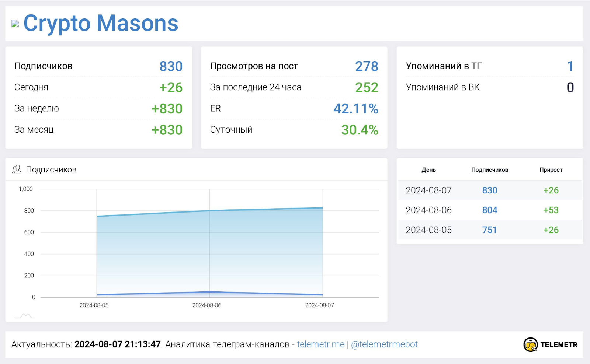Image resolution: width=590 pixels, height=364 pixels.
Task: Click the 400 y-axis label
Action: click(29, 254)
